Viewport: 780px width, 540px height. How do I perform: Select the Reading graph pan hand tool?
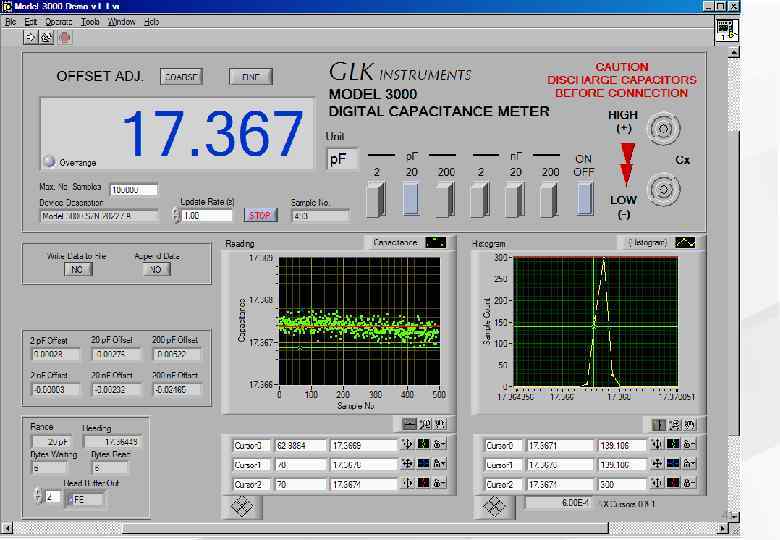pos(440,423)
